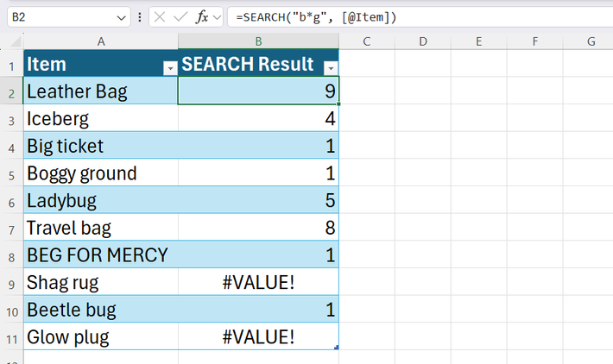Select row 11 header
Screen dimensions: 613x364
click(12, 336)
